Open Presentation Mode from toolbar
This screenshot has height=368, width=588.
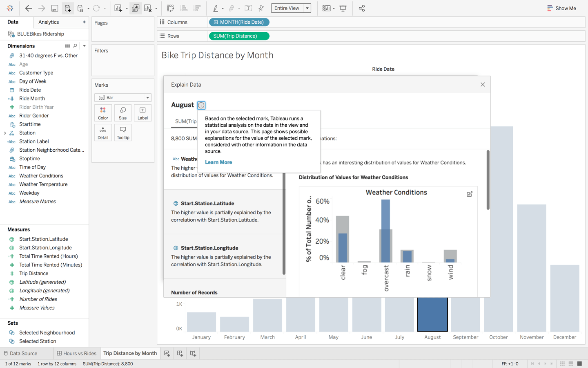coord(343,8)
